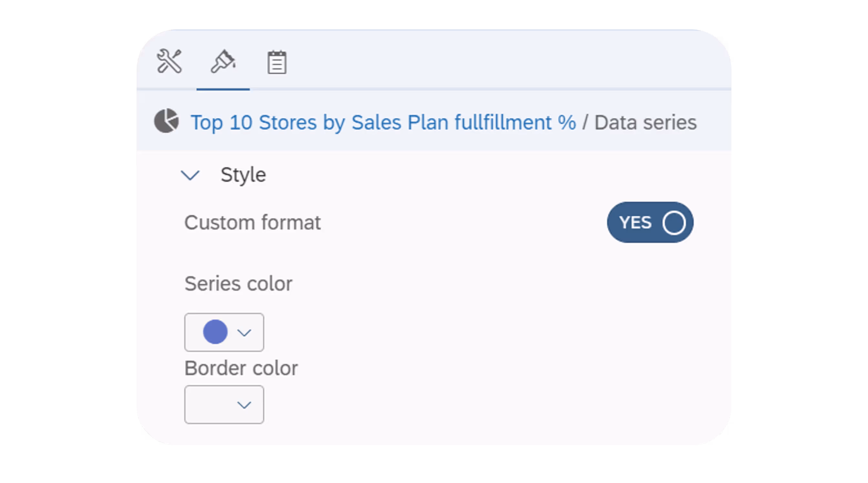The width and height of the screenshot is (868, 483).
Task: Click the round knob of Custom format toggle
Action: 674,223
